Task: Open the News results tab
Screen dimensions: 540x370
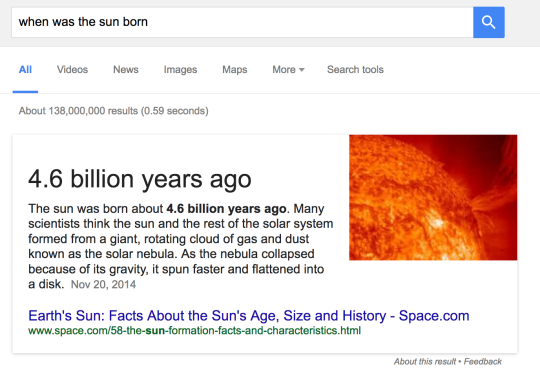Action: tap(126, 70)
